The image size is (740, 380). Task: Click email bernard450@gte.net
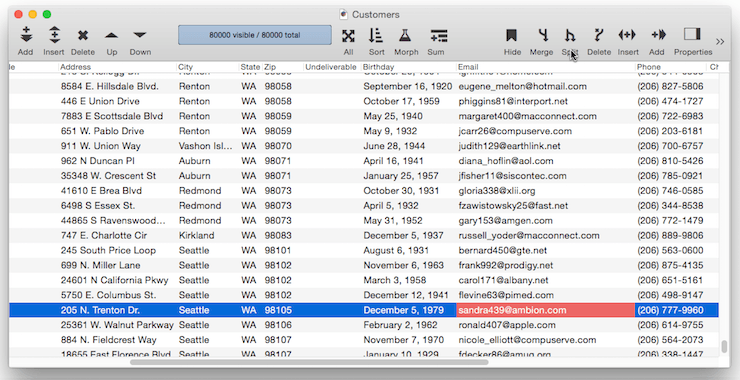coord(503,250)
